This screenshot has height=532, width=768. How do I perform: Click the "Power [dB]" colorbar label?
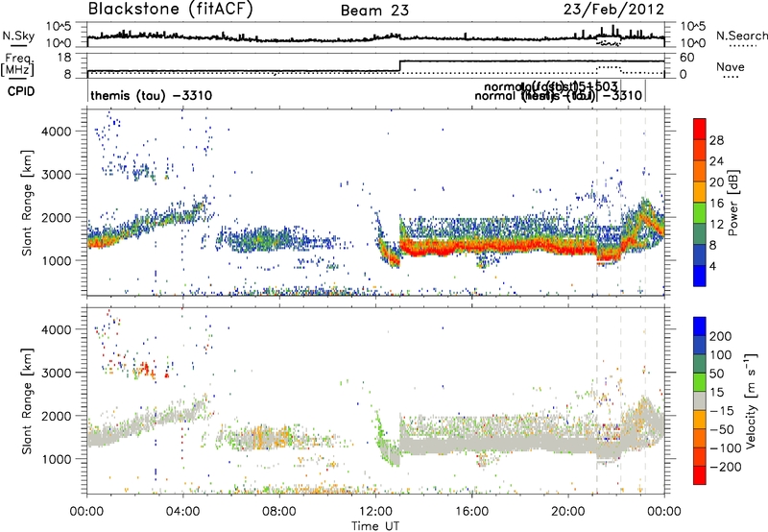pos(732,203)
